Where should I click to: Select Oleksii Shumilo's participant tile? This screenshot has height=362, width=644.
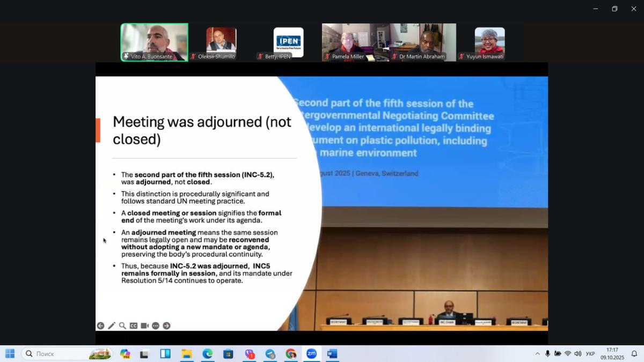(x=221, y=42)
